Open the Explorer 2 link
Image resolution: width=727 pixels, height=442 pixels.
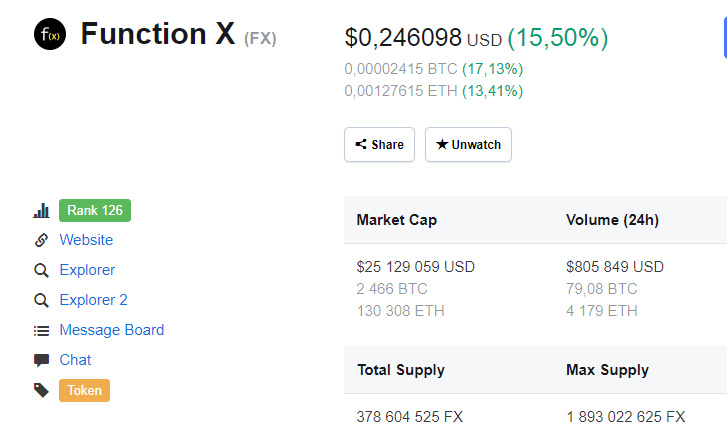click(93, 300)
